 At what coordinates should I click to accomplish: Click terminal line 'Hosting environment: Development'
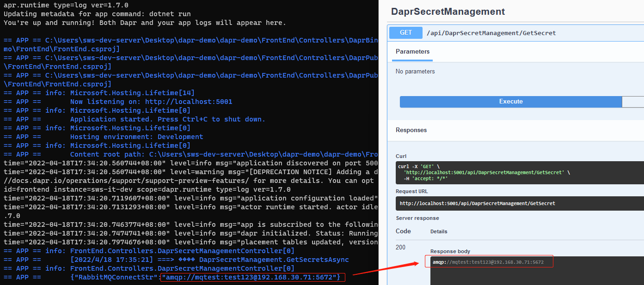click(104, 137)
